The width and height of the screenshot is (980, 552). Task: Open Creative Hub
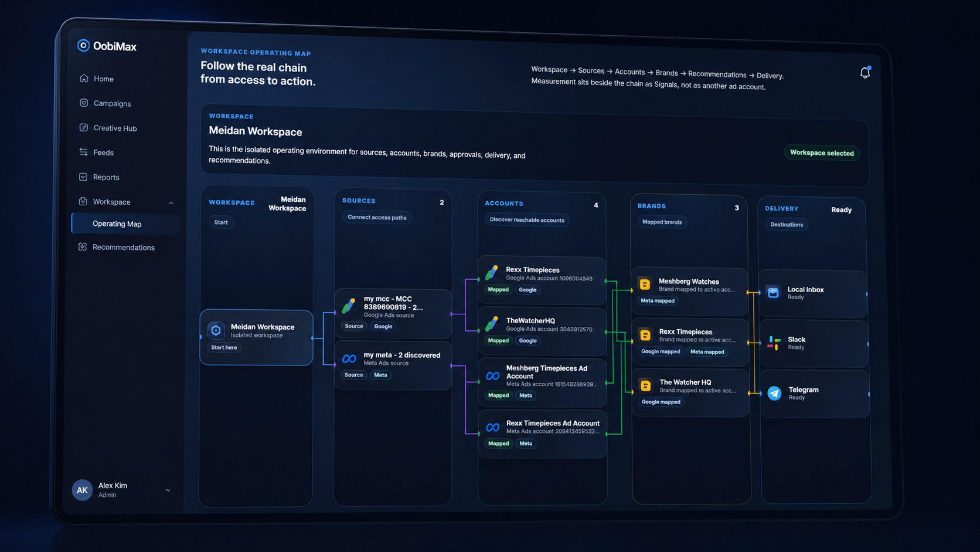(115, 128)
